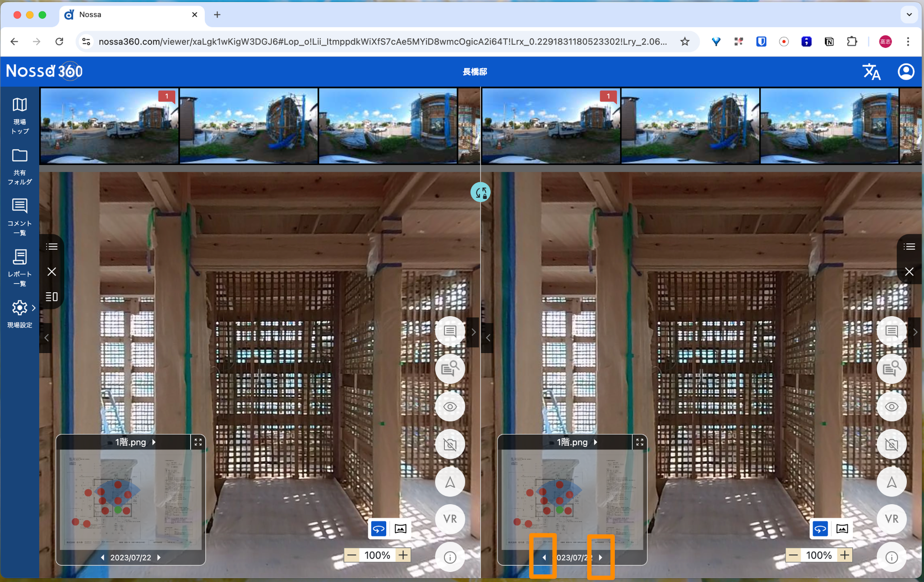This screenshot has height=582, width=924.
Task: Open VR mode in left pane
Action: [x=450, y=519]
